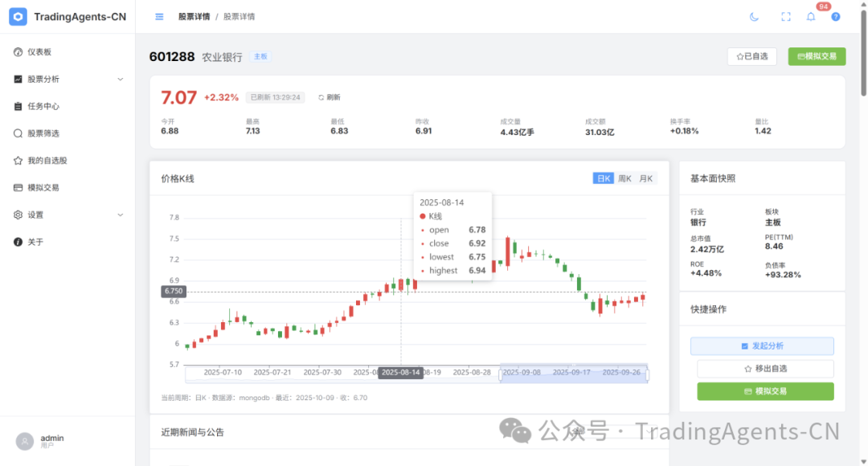Image resolution: width=868 pixels, height=466 pixels.
Task: Click the 发起分析 button in quick actions
Action: coord(761,345)
